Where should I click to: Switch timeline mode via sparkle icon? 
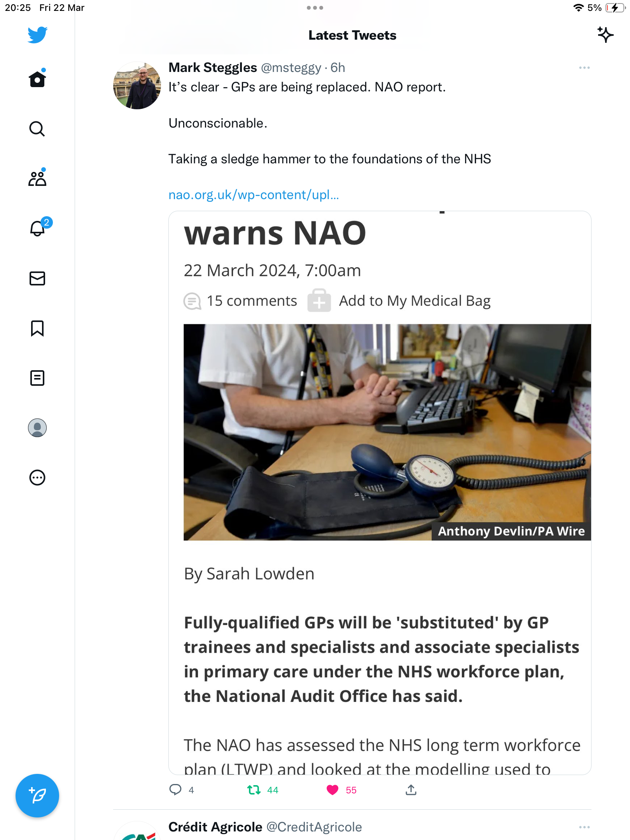(x=605, y=35)
